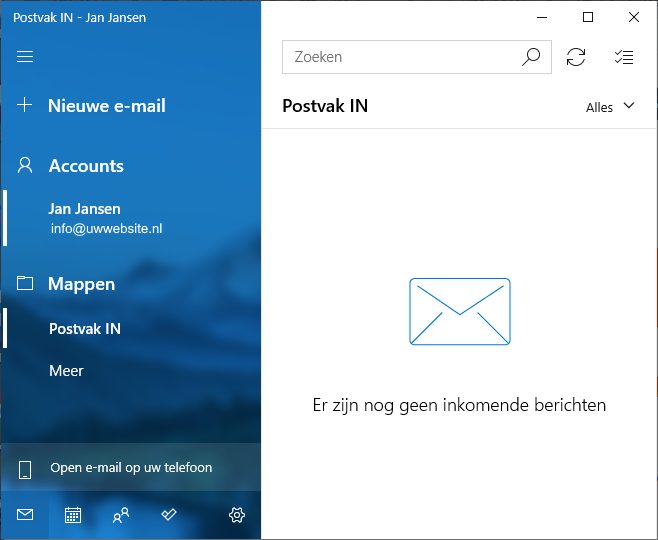The width and height of the screenshot is (658, 540).
Task: Click the large empty inbox envelope image
Action: click(x=459, y=312)
